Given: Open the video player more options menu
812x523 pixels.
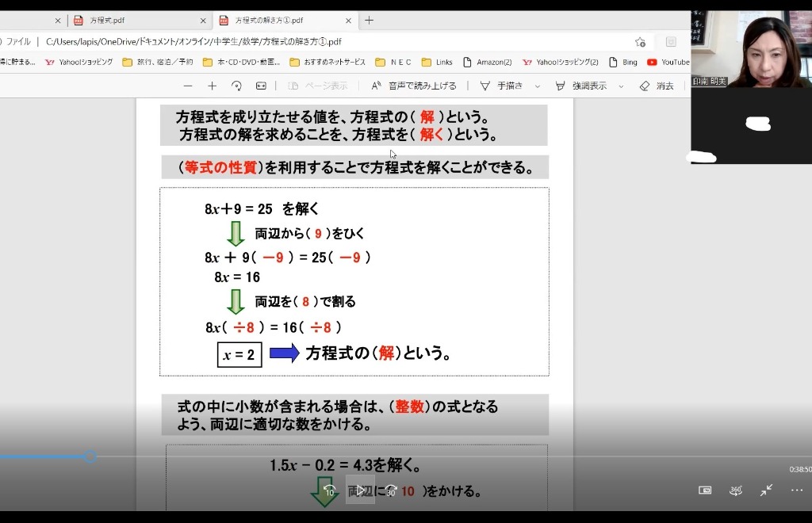Looking at the screenshot, I should tap(797, 491).
